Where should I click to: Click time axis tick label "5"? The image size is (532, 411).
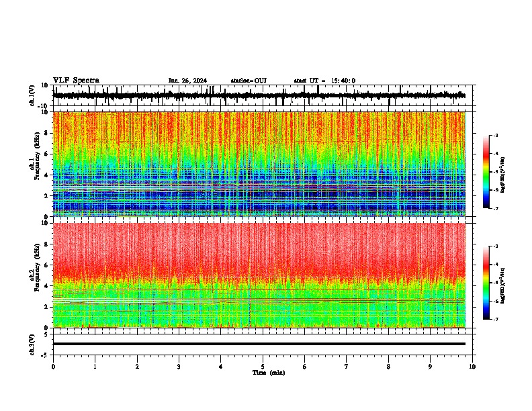tap(263, 367)
